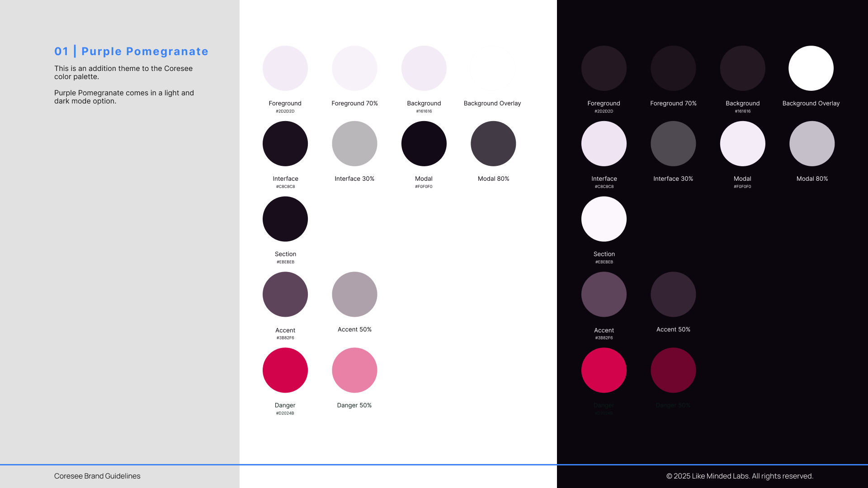Screen dimensions: 868x488
Task: Pick the dark mode Modal 80% swatch
Action: 812,143
